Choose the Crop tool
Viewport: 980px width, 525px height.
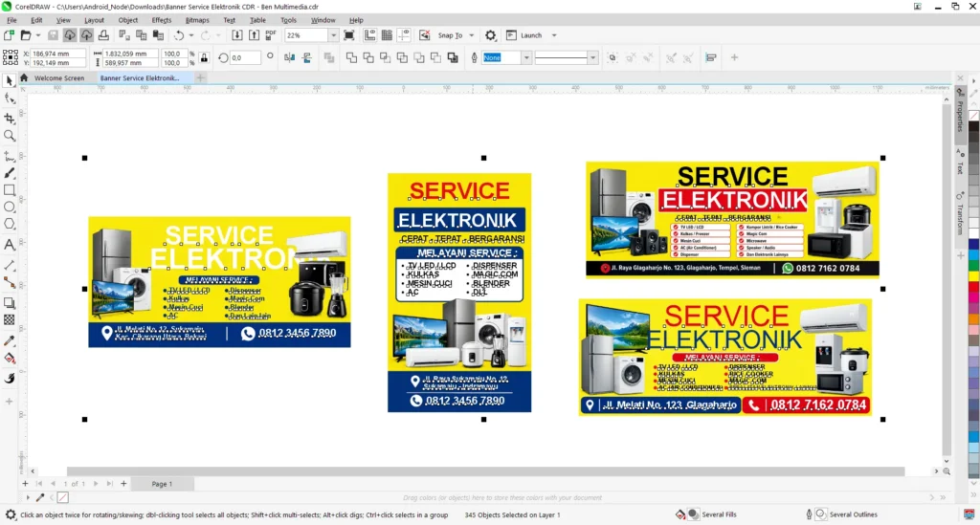(x=9, y=118)
